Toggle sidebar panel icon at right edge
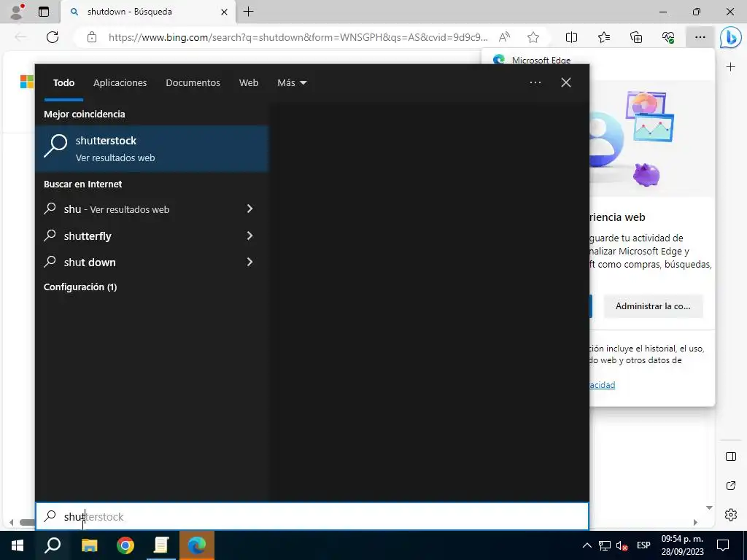 (x=731, y=456)
